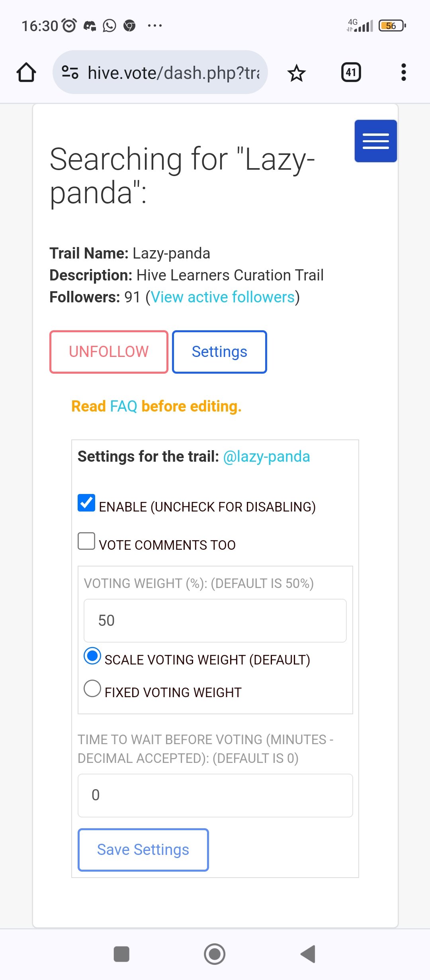Open the FAQ link
430x980 pixels.
123,406
